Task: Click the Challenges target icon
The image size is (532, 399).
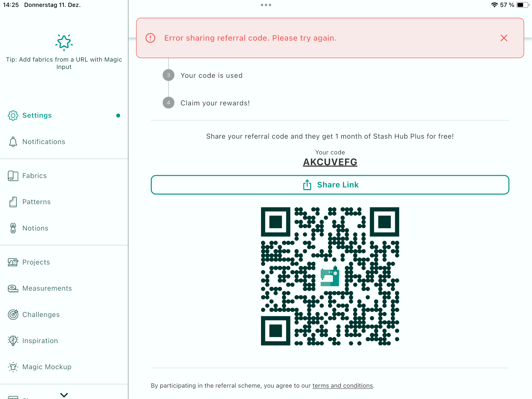Action: [13, 315]
